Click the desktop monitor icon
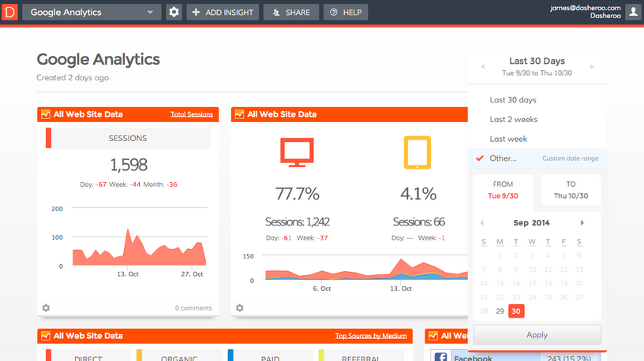The image size is (644, 361). [x=298, y=153]
